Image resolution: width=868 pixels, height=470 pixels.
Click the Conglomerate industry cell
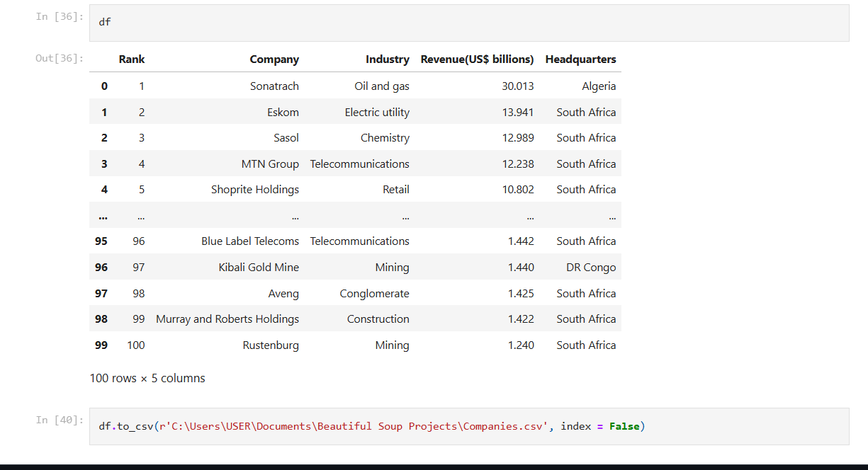(374, 293)
